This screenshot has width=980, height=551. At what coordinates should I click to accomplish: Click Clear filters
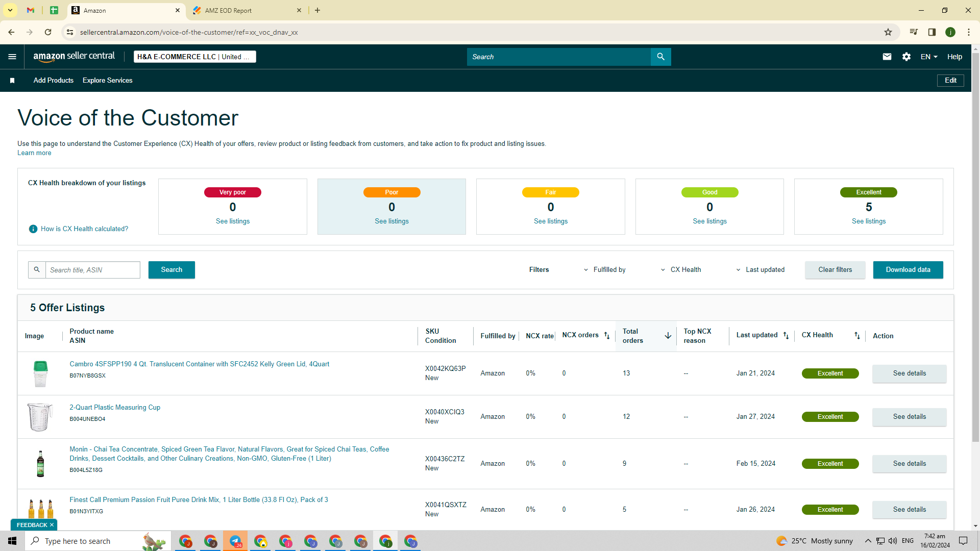coord(835,270)
